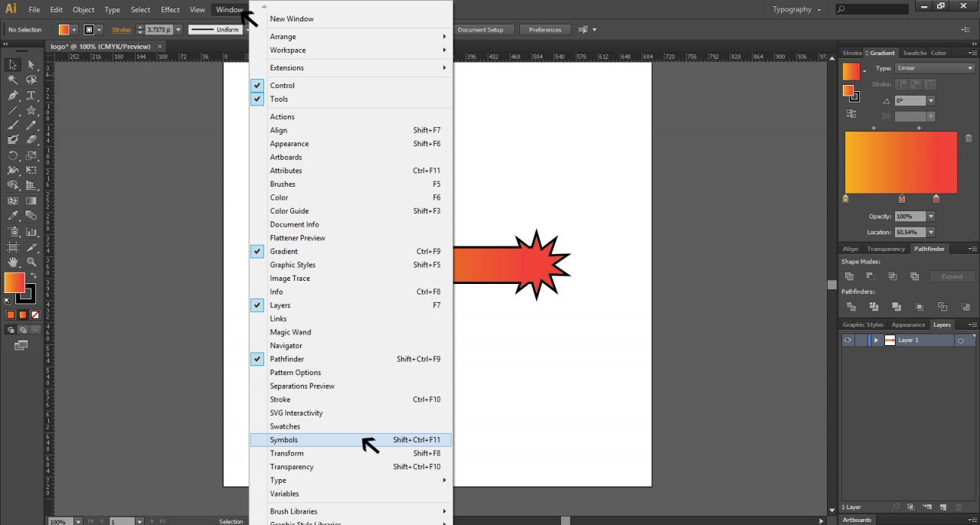Click the large toolbox Fill gradient swatch
Image resolution: width=980 pixels, height=525 pixels.
pyautogui.click(x=15, y=283)
